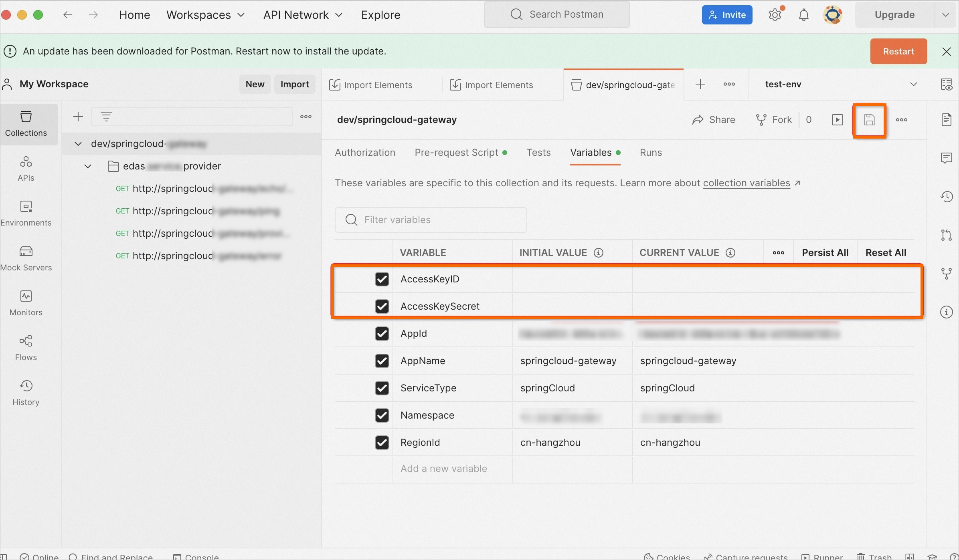Expand the Workspaces menu
959x560 pixels.
click(x=205, y=15)
